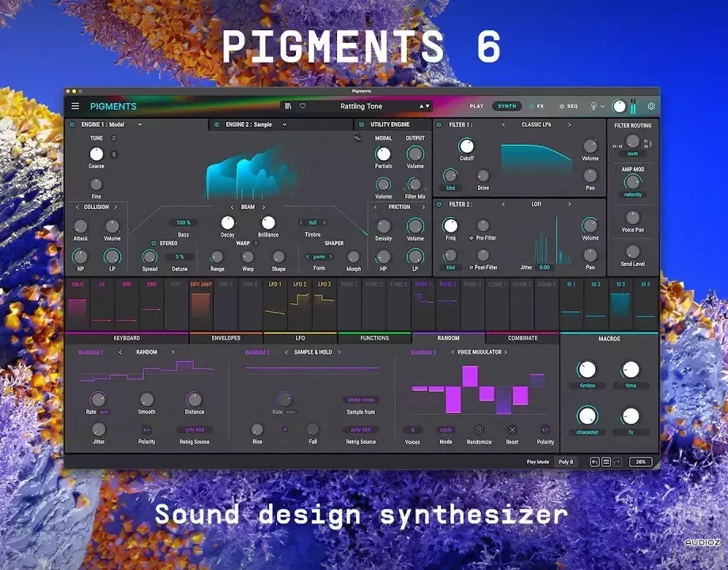The width and height of the screenshot is (728, 570).
Task: Click the Amp Mod velocity label
Action: click(x=633, y=195)
